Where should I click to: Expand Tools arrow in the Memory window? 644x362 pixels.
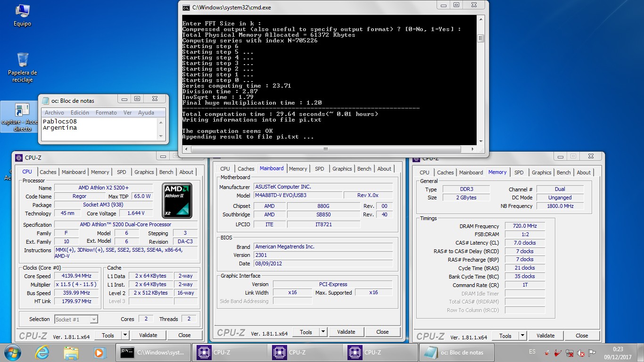[523, 336]
